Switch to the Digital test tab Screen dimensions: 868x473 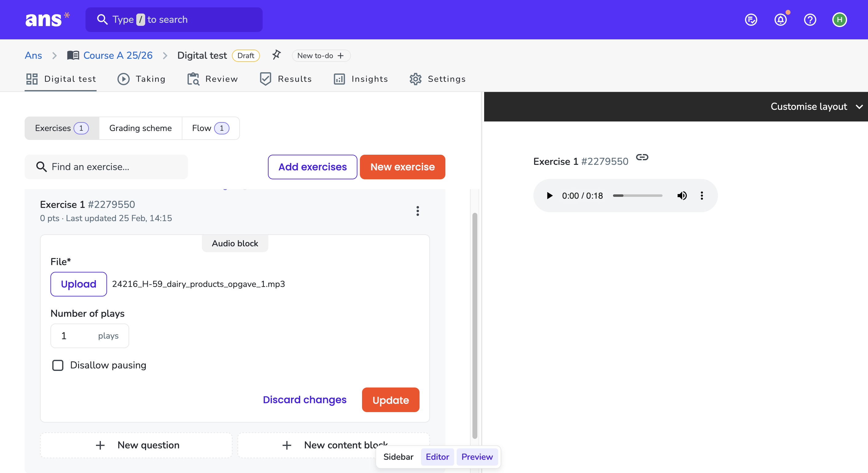61,79
